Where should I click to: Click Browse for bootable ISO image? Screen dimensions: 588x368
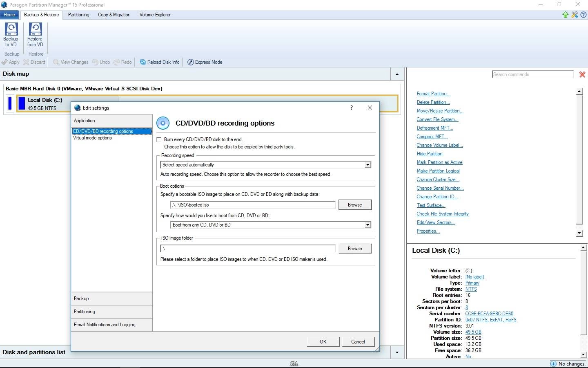tap(355, 205)
